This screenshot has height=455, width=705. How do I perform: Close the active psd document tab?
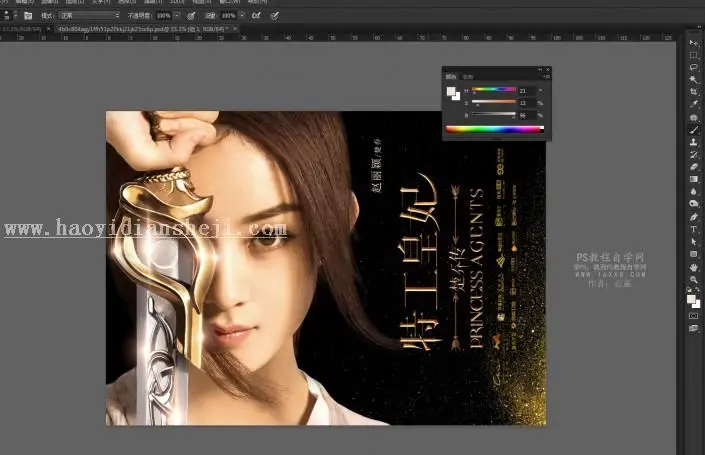pyautogui.click(x=234, y=29)
